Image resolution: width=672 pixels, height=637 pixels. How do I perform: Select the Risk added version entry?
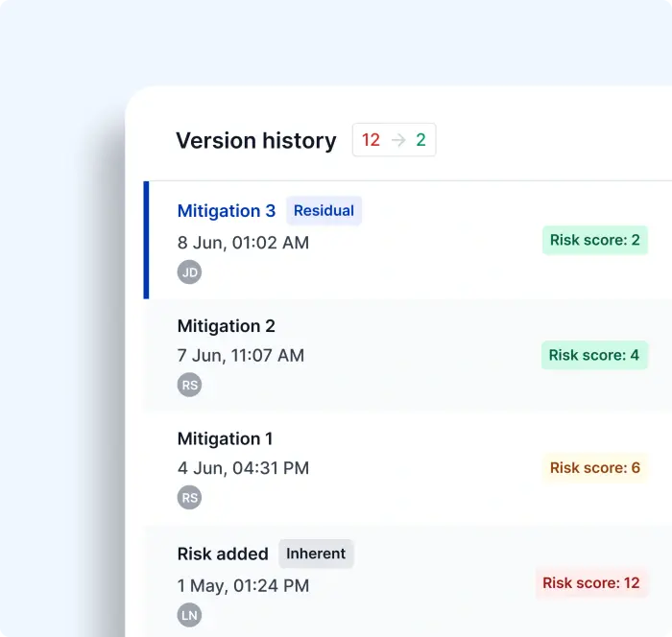pyautogui.click(x=223, y=554)
